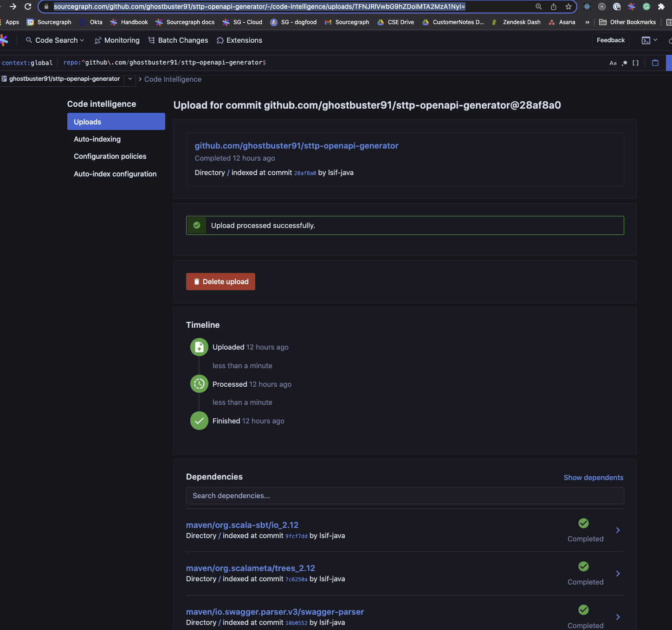Click the Processed timeline clock icon
Screen dimensions: 672x630
pyautogui.click(x=199, y=384)
